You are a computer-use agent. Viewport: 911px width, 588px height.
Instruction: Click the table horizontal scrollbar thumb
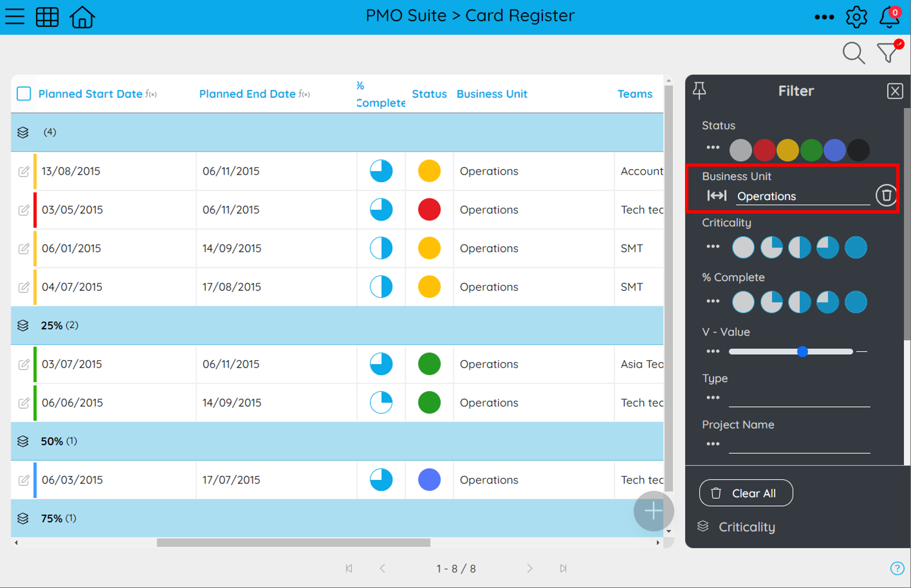coord(293,543)
